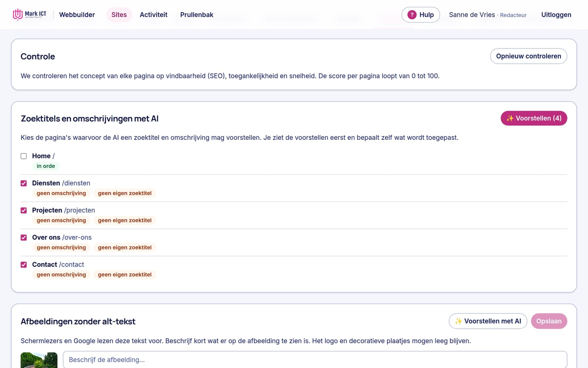588x368 pixels.
Task: Click 'geen omschrijving' badge under Contact
Action: coord(61,274)
